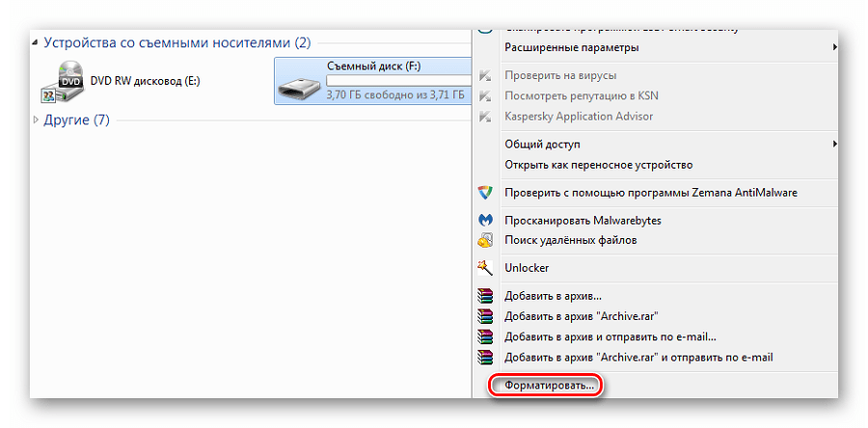Select Открыть как переносное устройство
Viewport: 868px width, 428px height.
[x=598, y=165]
